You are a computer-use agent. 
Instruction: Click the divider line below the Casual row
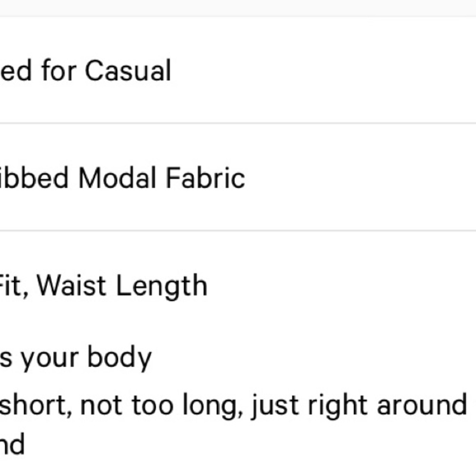(238, 123)
